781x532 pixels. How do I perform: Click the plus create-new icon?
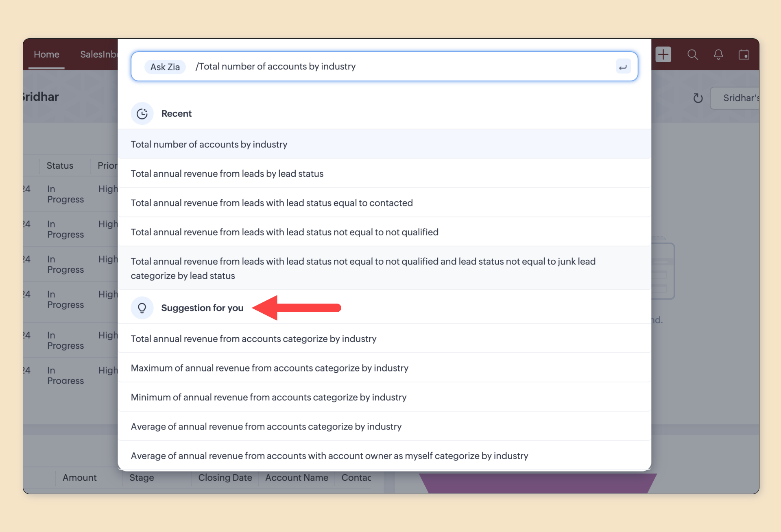point(663,54)
